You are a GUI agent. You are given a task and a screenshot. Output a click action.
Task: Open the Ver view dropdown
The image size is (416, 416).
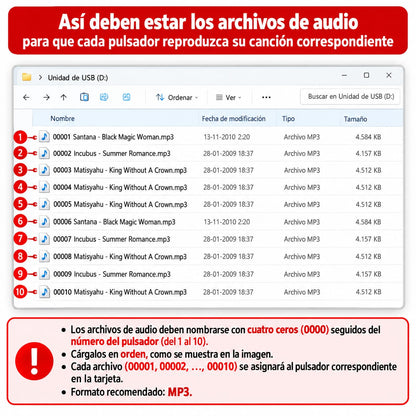click(229, 97)
